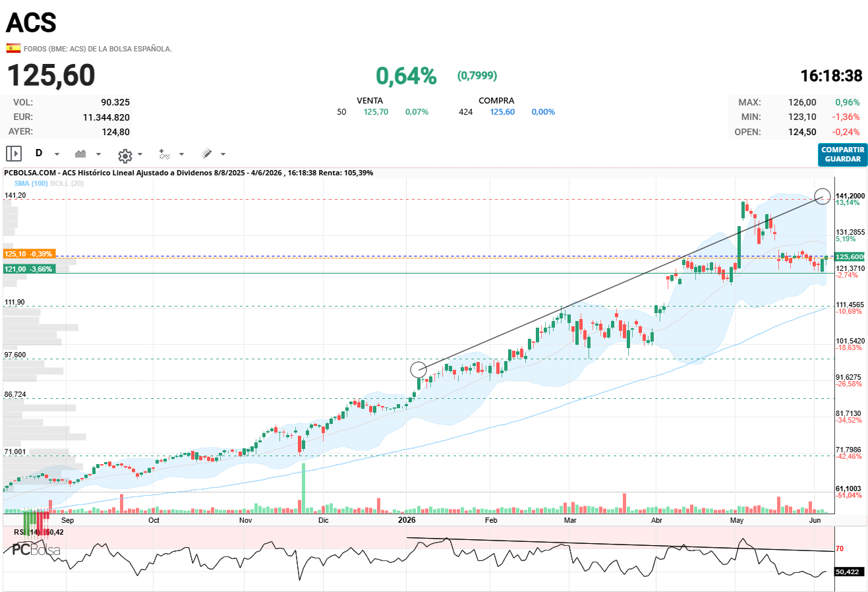
Task: Expand the settings gear dropdown arrow
Action: 140,154
